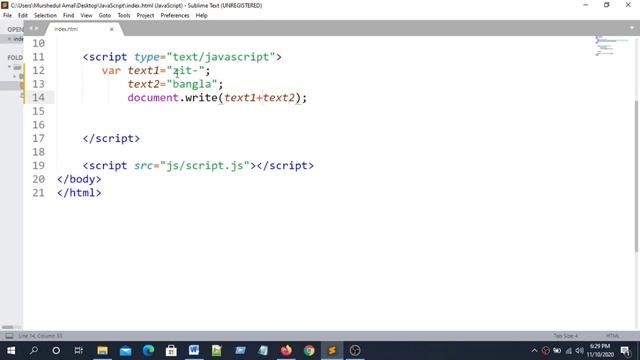Open the battery status tray icon
The image size is (640, 360).
click(x=557, y=351)
